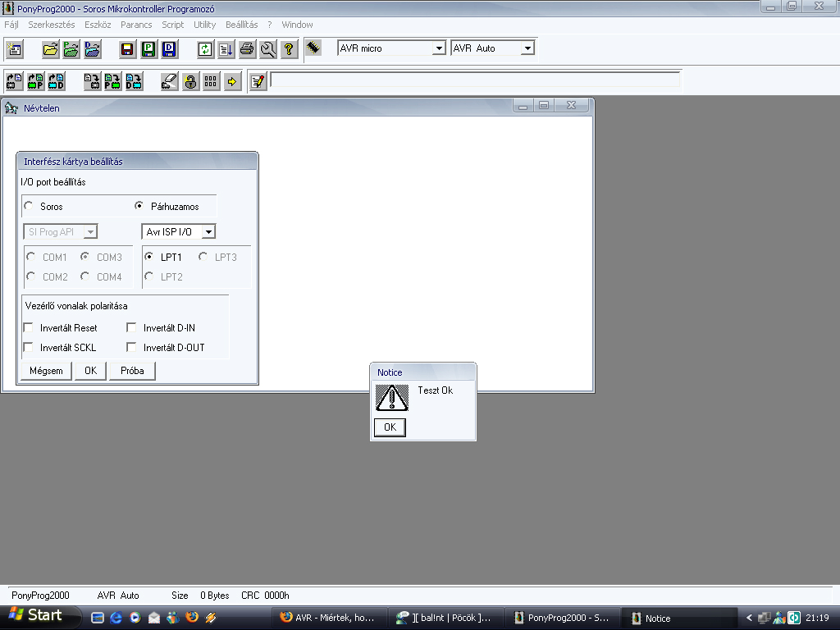
Task: Select the Soros radio button
Action: (29, 206)
